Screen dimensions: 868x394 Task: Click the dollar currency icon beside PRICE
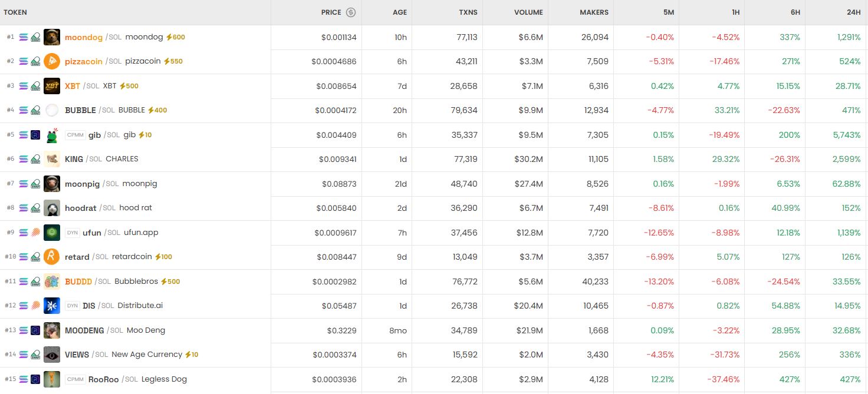[x=351, y=12]
